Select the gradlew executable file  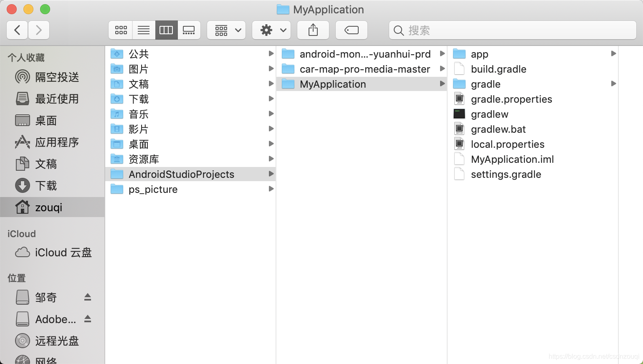coord(533,114)
